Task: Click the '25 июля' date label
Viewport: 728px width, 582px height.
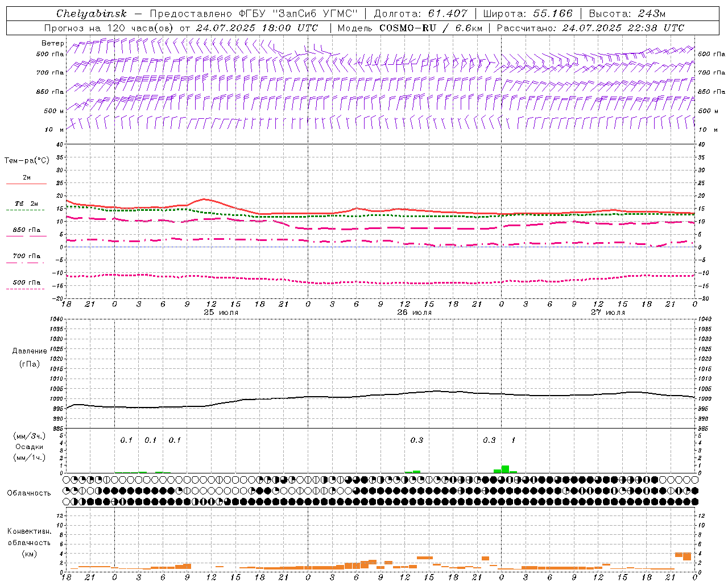Action: (221, 313)
